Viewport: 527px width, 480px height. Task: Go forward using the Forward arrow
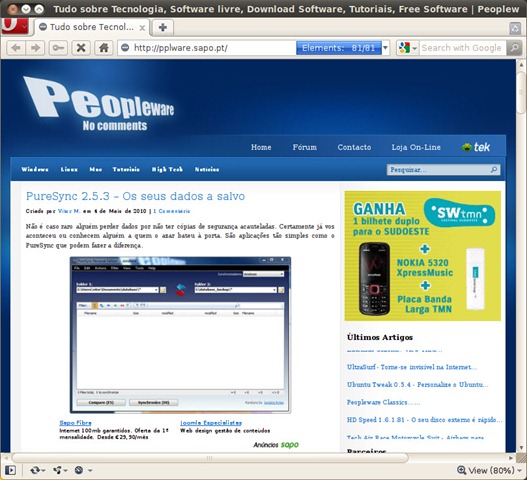pos(35,48)
